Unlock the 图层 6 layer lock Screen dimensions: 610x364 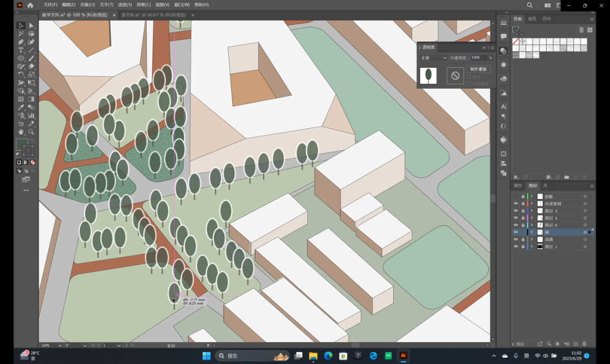[x=523, y=225]
